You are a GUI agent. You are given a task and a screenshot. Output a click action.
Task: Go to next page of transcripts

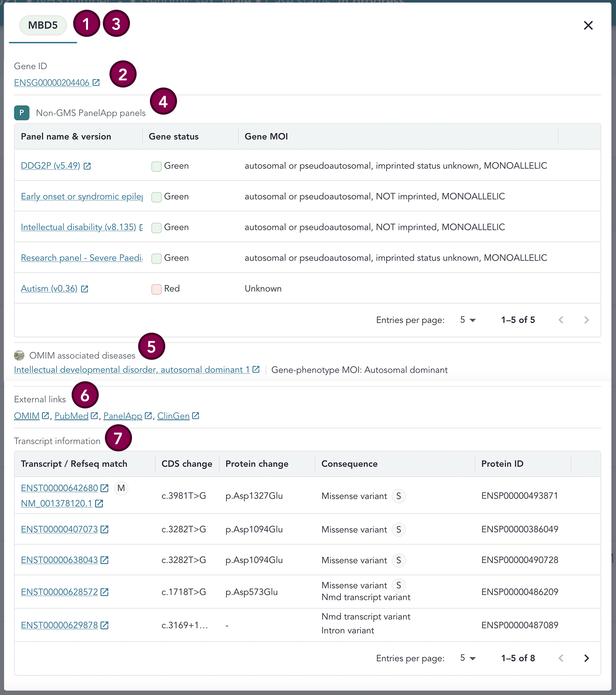[x=586, y=658]
